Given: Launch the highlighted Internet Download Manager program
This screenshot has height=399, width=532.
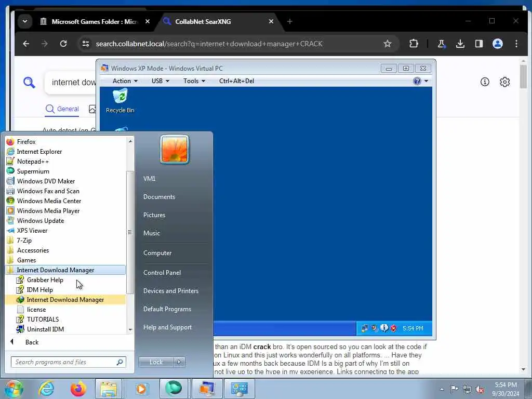Looking at the screenshot, I should click(65, 300).
